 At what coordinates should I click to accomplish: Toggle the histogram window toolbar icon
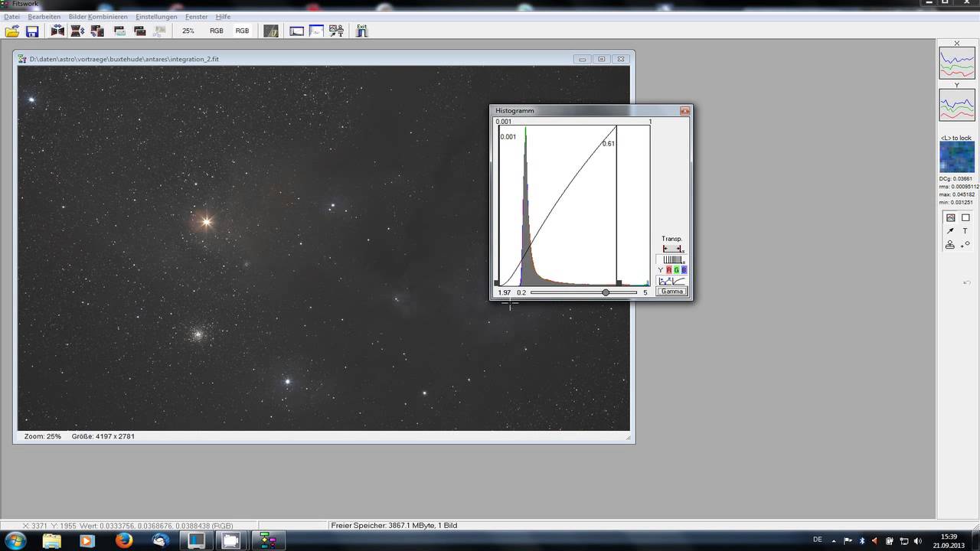(x=297, y=31)
